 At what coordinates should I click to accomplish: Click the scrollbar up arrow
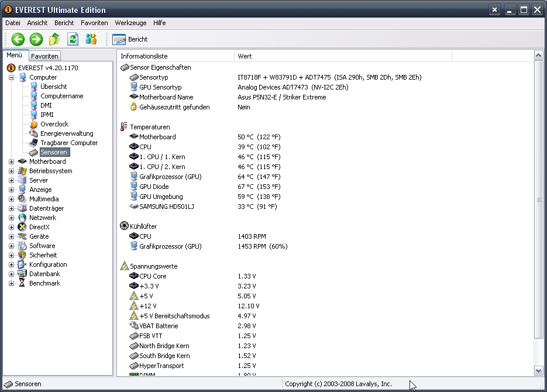point(538,56)
